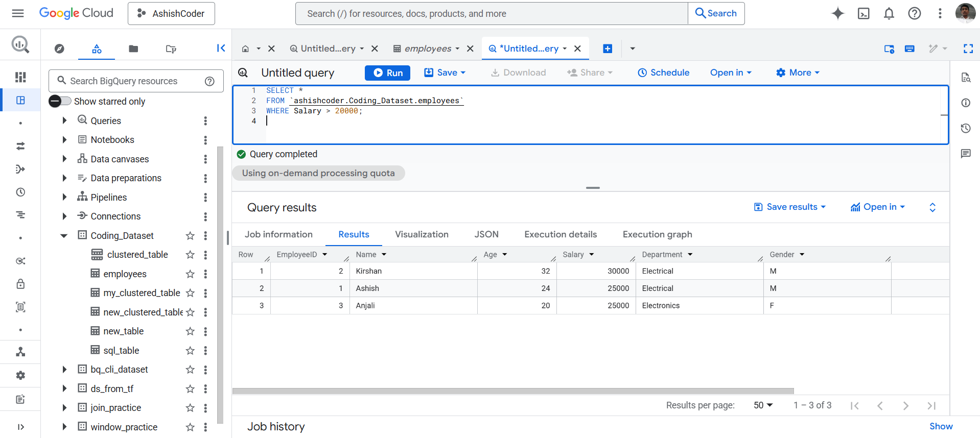Viewport: 980px width, 438px height.
Task: Switch to the employees tab
Action: 427,48
